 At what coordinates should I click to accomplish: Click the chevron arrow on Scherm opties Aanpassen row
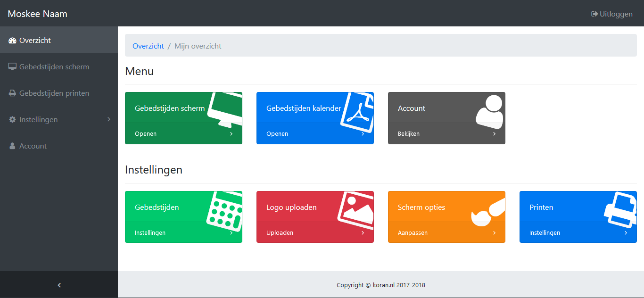pyautogui.click(x=494, y=233)
